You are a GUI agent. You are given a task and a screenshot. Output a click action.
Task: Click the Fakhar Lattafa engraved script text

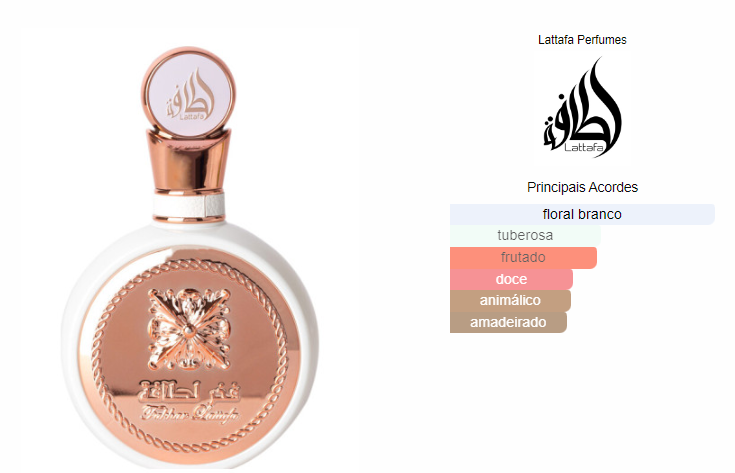pyautogui.click(x=190, y=414)
